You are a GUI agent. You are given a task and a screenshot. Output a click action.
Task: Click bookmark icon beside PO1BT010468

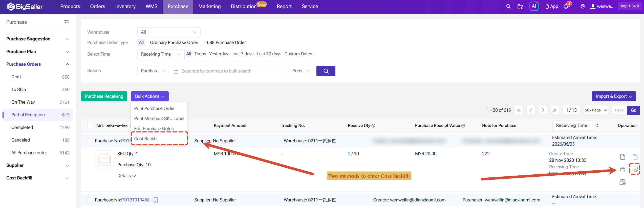pyautogui.click(x=156, y=200)
